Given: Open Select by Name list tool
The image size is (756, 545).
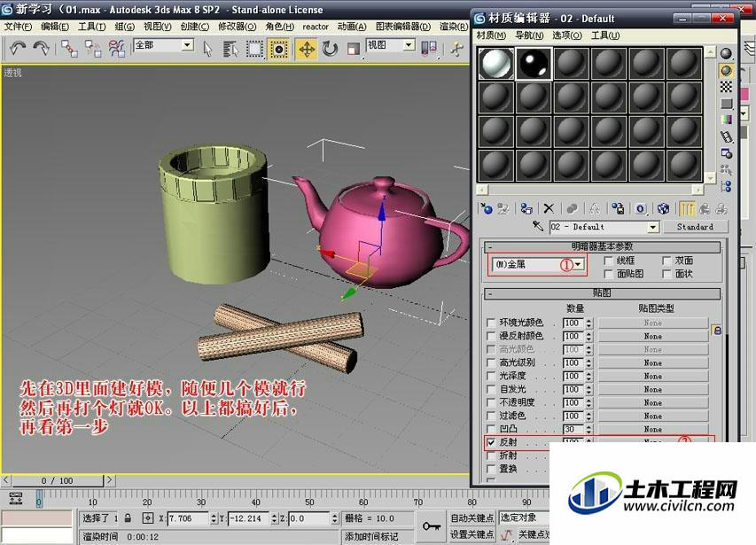Looking at the screenshot, I should pyautogui.click(x=230, y=49).
